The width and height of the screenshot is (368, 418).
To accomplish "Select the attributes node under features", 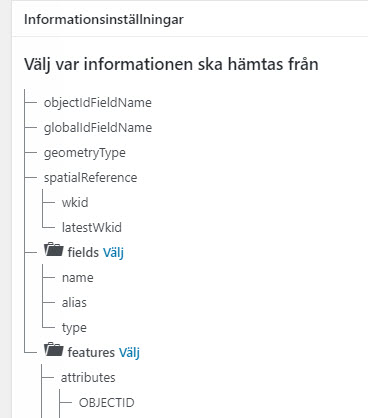I will (x=88, y=378).
